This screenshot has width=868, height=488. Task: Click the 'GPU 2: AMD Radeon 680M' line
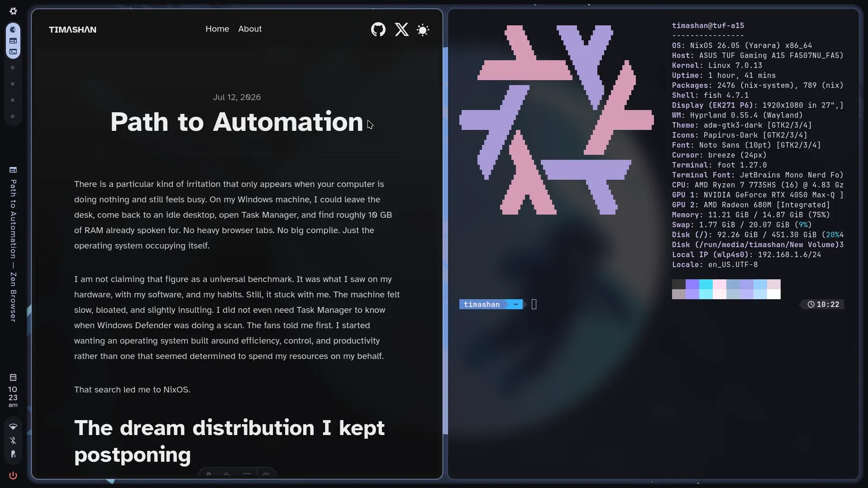[x=751, y=205]
